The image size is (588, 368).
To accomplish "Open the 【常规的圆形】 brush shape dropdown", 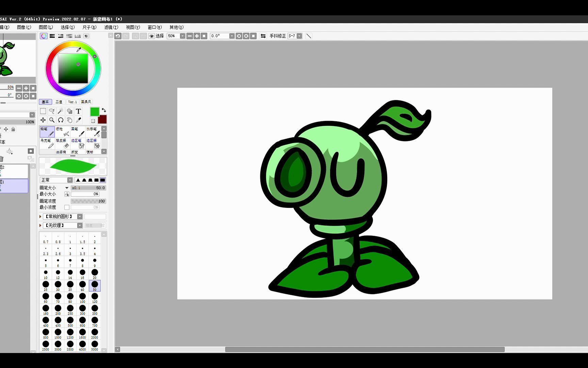I will 80,216.
